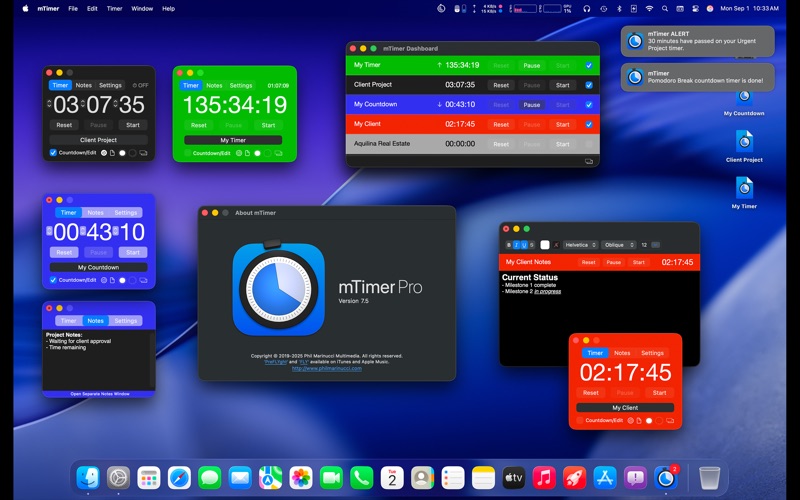Click the windows icon at mTimer Dashboard bottom corner

[589, 161]
